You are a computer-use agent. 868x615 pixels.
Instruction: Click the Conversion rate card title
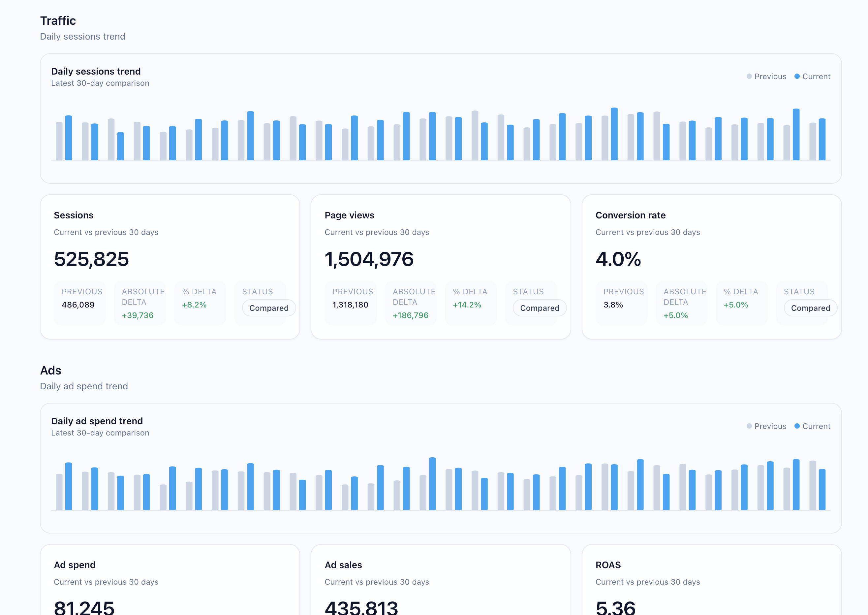point(630,215)
